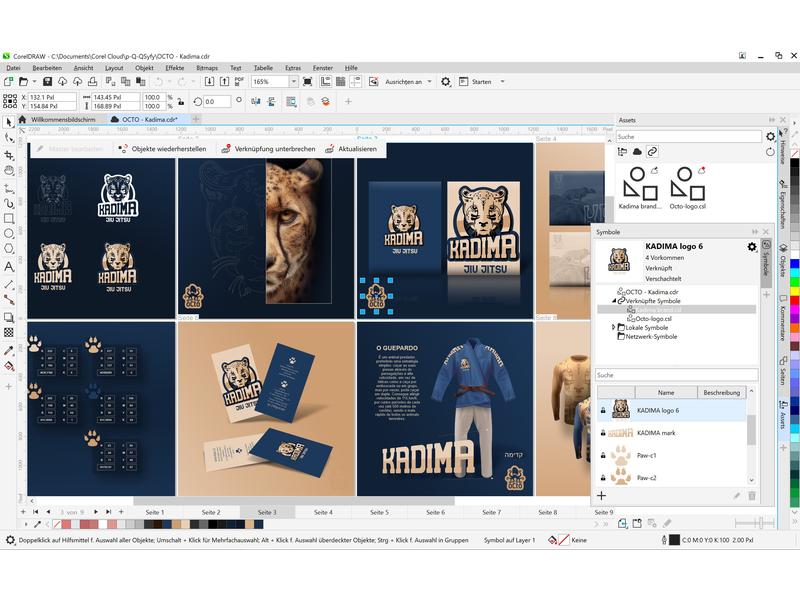800x600 pixels.
Task: Pick the blue swatch in color palette
Action: 795,264
